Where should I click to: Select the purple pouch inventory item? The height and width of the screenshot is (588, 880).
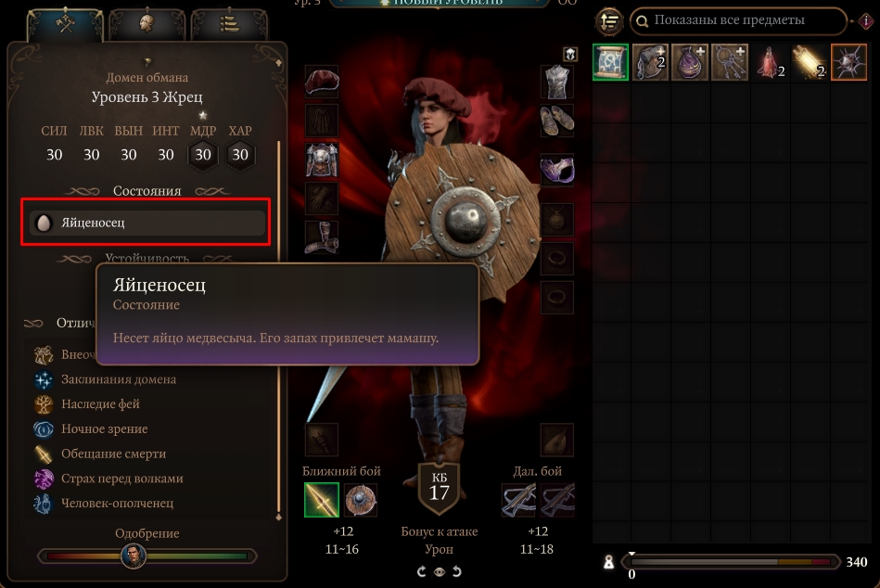[690, 62]
